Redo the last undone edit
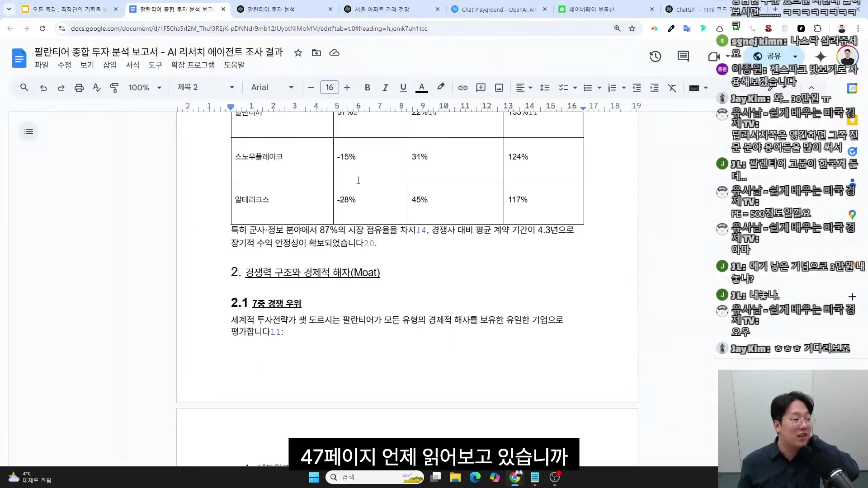Screen dimensions: 868x488 (x=61, y=88)
